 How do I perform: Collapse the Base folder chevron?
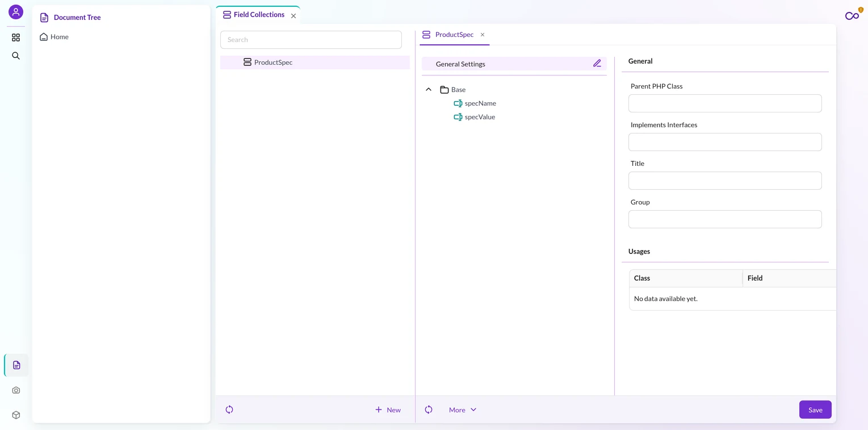pyautogui.click(x=429, y=90)
